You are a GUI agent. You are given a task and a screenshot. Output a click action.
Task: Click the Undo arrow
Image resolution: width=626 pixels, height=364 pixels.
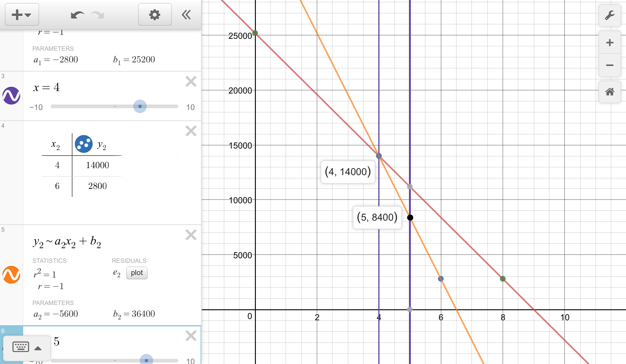coord(77,15)
